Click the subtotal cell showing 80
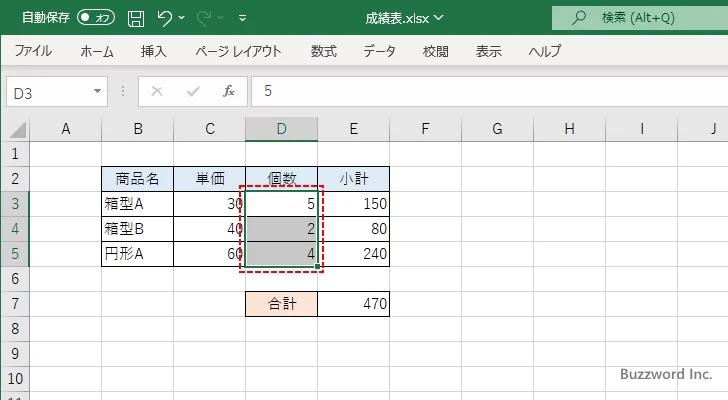The height and width of the screenshot is (400, 728). click(x=353, y=229)
